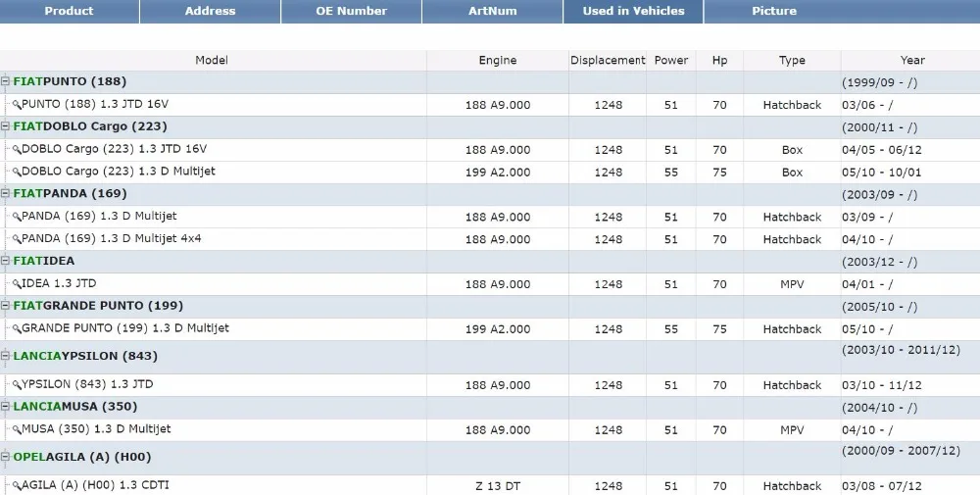Collapse the FIAT DOBLO Cargo (223) group
980x495 pixels.
coord(6,126)
